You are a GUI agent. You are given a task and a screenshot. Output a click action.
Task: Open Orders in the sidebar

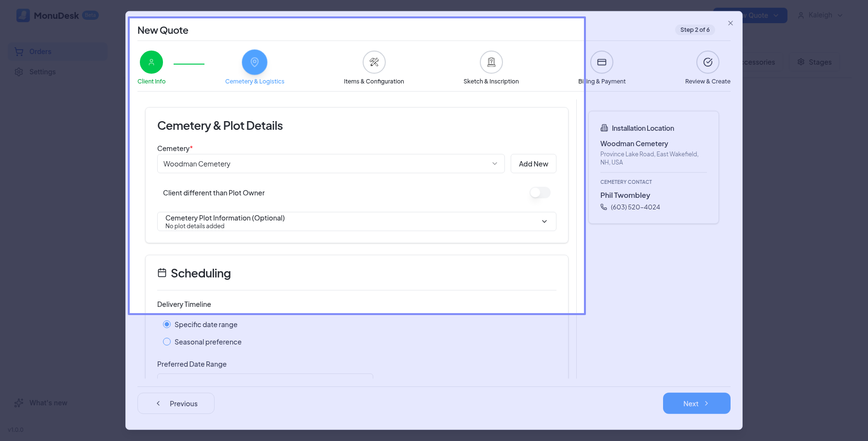(40, 52)
